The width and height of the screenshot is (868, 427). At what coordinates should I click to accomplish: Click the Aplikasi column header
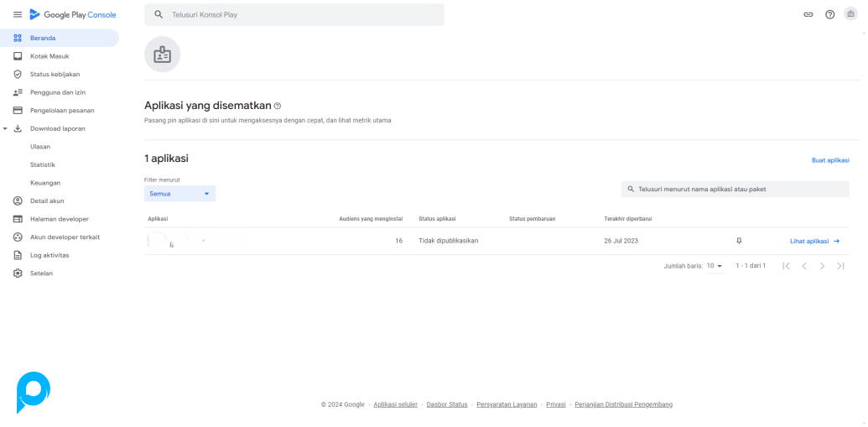click(x=158, y=219)
